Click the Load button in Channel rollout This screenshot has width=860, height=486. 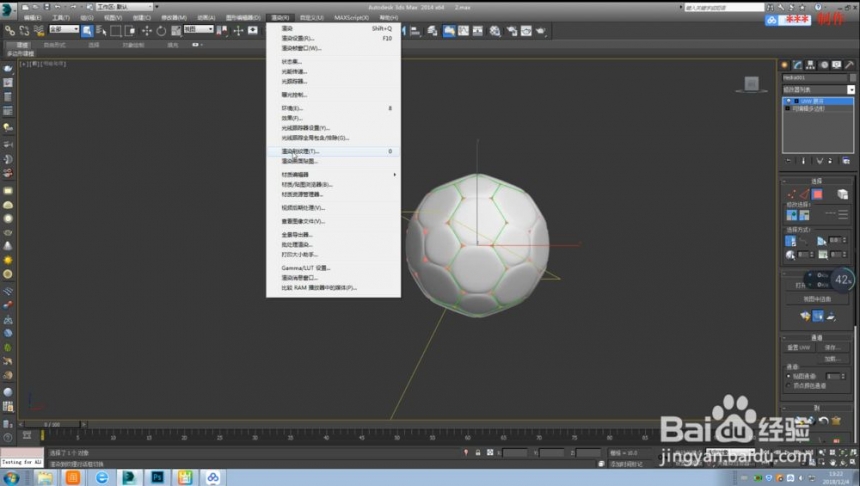pyautogui.click(x=833, y=359)
